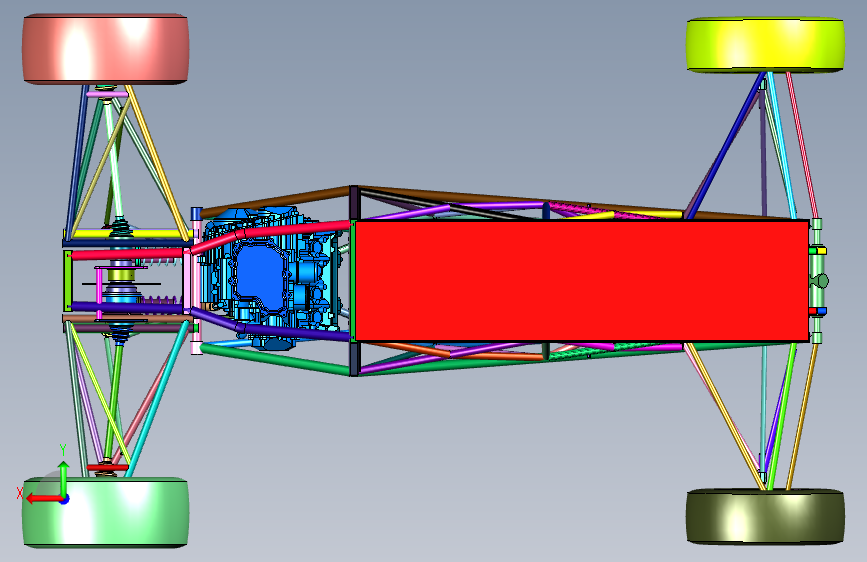This screenshot has width=867, height=562.
Task: Select the light green rear tire
Action: click(x=106, y=512)
